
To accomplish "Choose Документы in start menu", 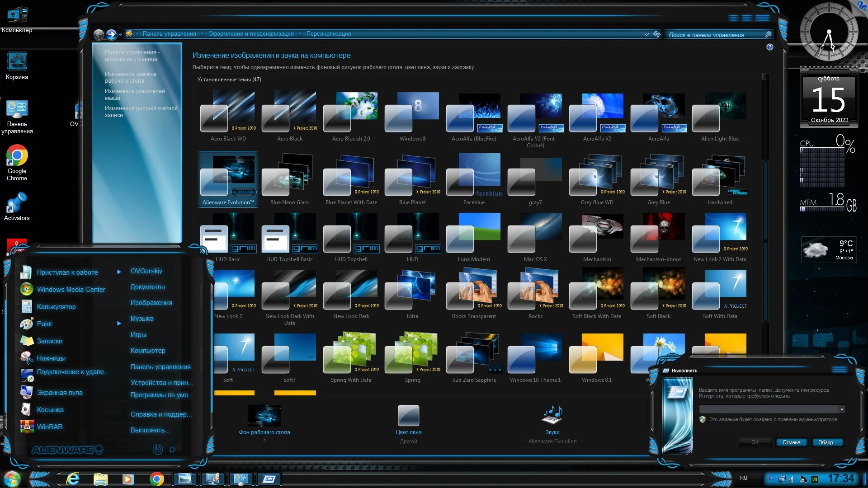I will tap(147, 287).
